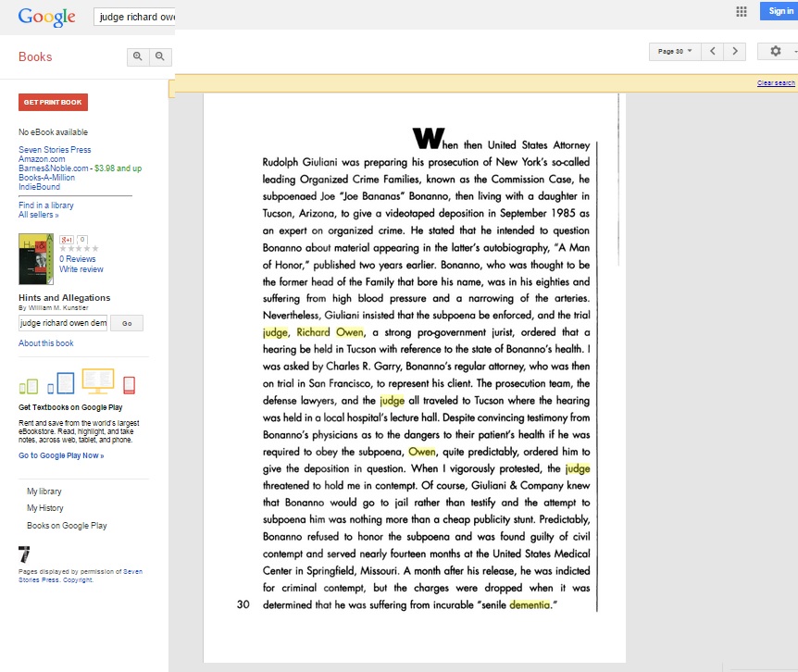798x672 pixels.
Task: Click the page number 30 in margin
Action: [x=243, y=604]
